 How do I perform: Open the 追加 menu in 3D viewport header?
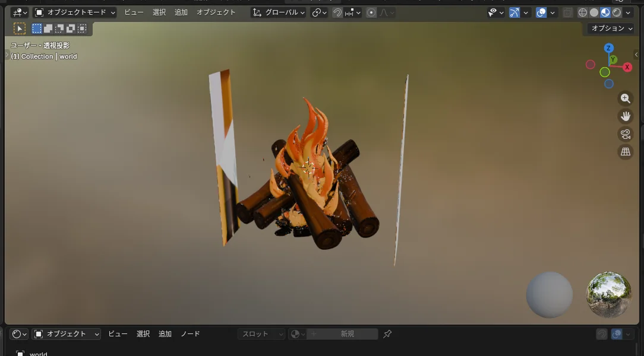(x=181, y=12)
